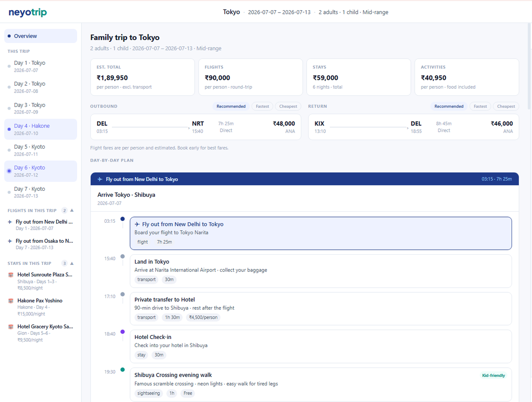Go to Day 7 · Kyoto
This screenshot has height=402, width=532.
tap(41, 192)
